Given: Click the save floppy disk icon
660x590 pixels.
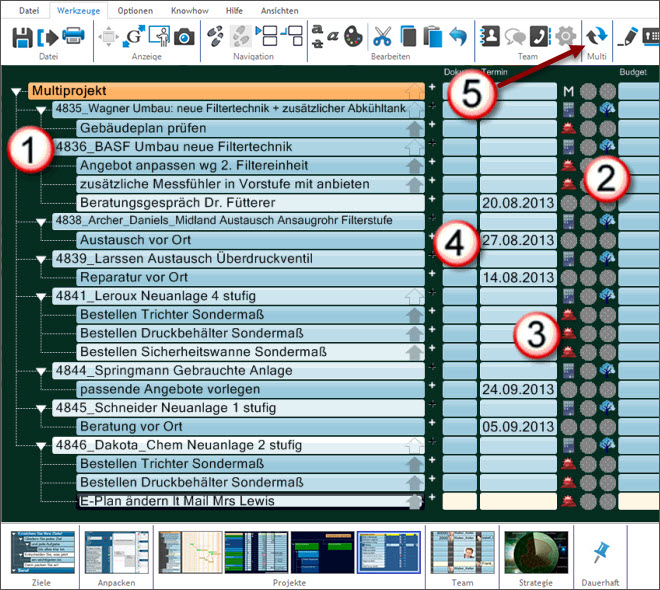Looking at the screenshot, I should 21,37.
